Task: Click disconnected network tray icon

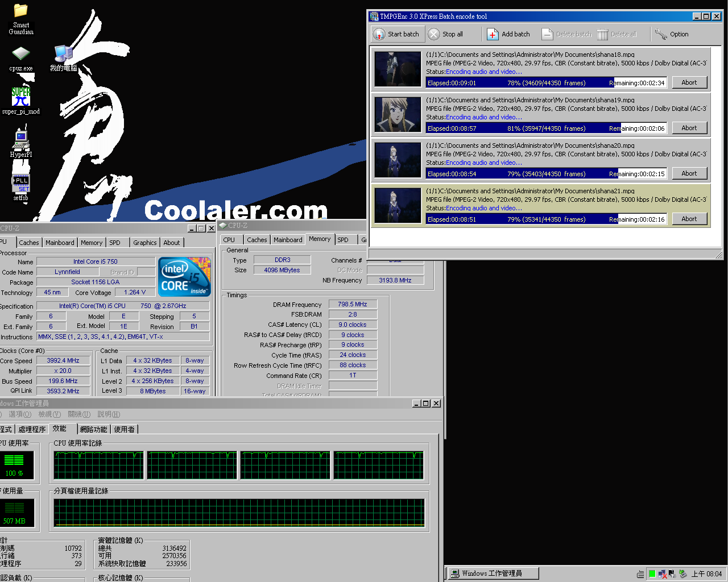Action: tap(662, 574)
